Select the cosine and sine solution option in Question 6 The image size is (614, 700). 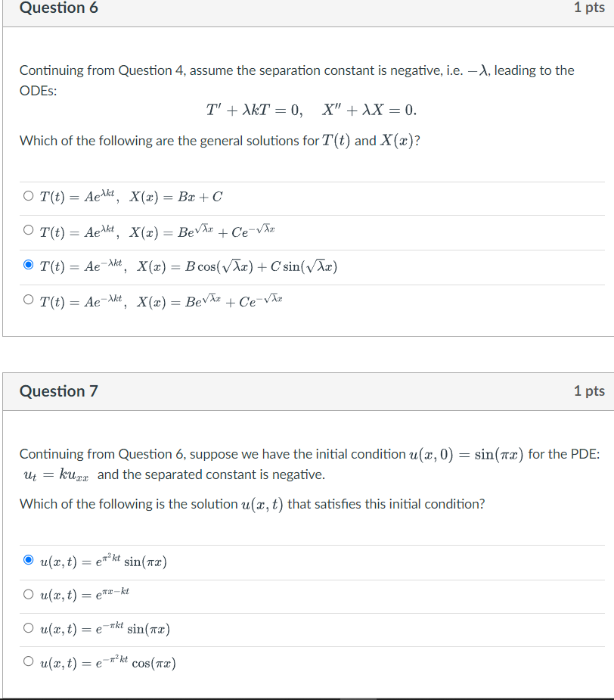point(27,265)
